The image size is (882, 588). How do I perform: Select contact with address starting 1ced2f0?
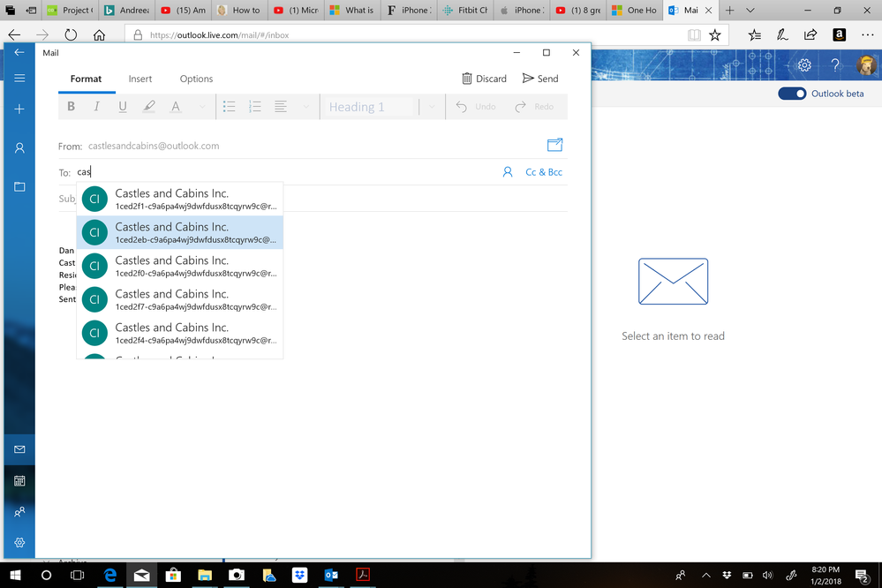pyautogui.click(x=180, y=266)
